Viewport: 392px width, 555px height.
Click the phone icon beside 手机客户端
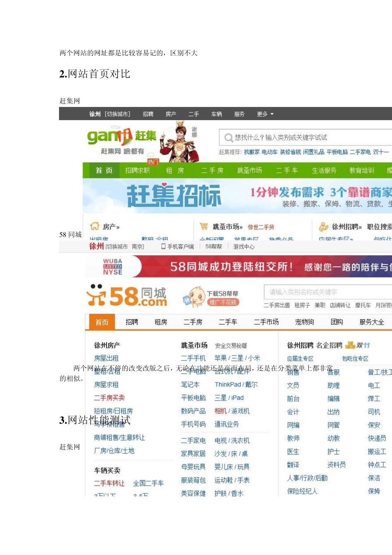click(163, 247)
